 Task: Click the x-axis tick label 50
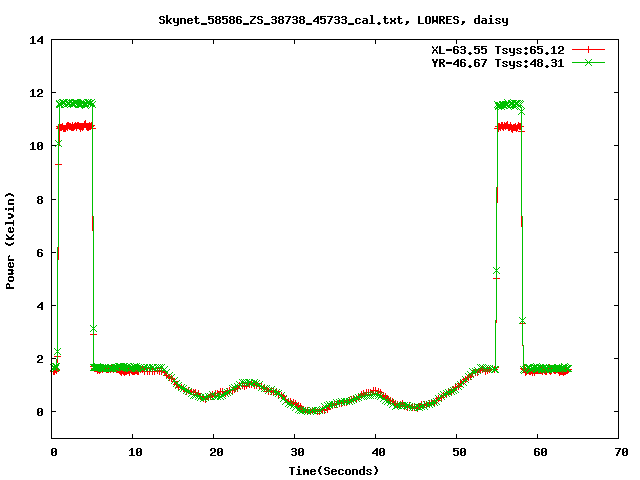[x=459, y=452]
